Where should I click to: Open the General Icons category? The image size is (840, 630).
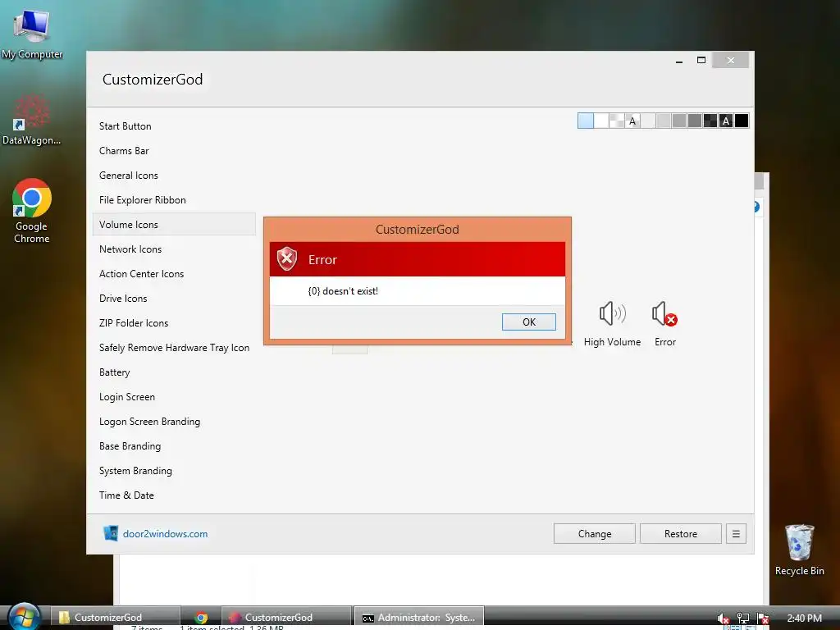tap(128, 176)
